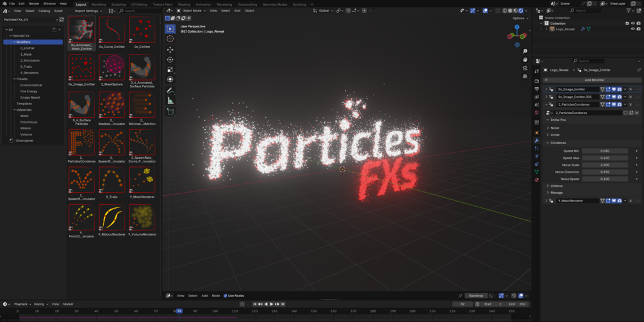The image size is (644, 322).
Task: Open the Keying popover in timeline
Action: tap(40, 304)
